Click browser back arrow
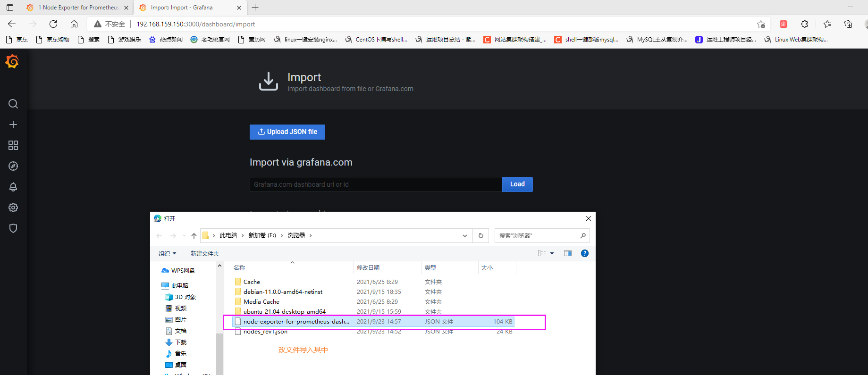The height and width of the screenshot is (375, 868). (12, 24)
